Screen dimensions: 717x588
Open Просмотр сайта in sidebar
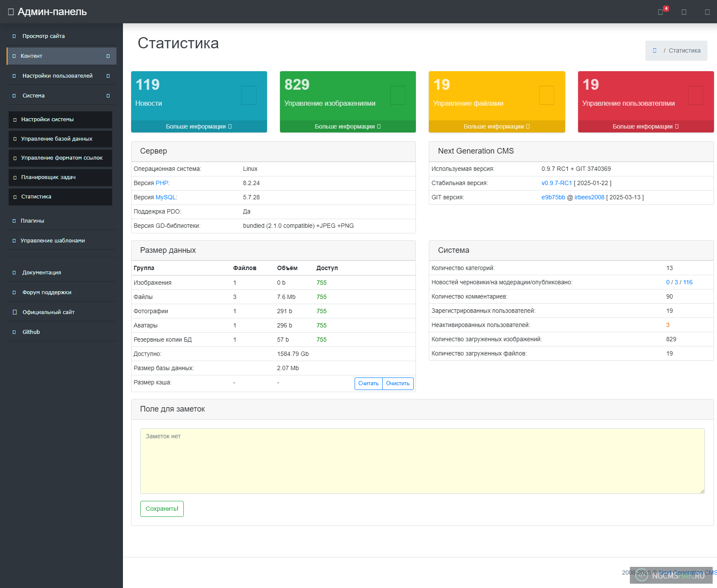click(61, 36)
